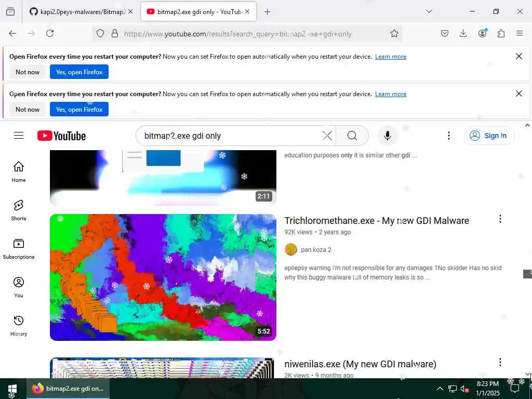The width and height of the screenshot is (532, 399).
Task: Click the Firefox taskbar button
Action: (x=68, y=389)
